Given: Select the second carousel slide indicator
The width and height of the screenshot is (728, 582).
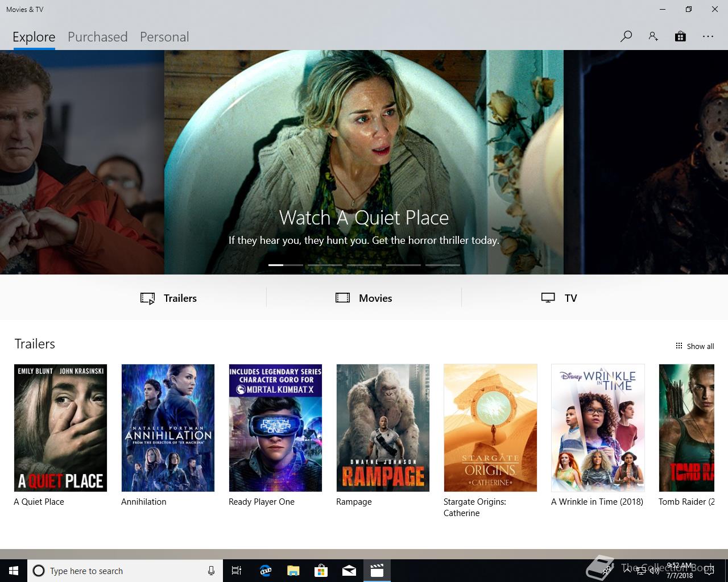Looking at the screenshot, I should 325,265.
